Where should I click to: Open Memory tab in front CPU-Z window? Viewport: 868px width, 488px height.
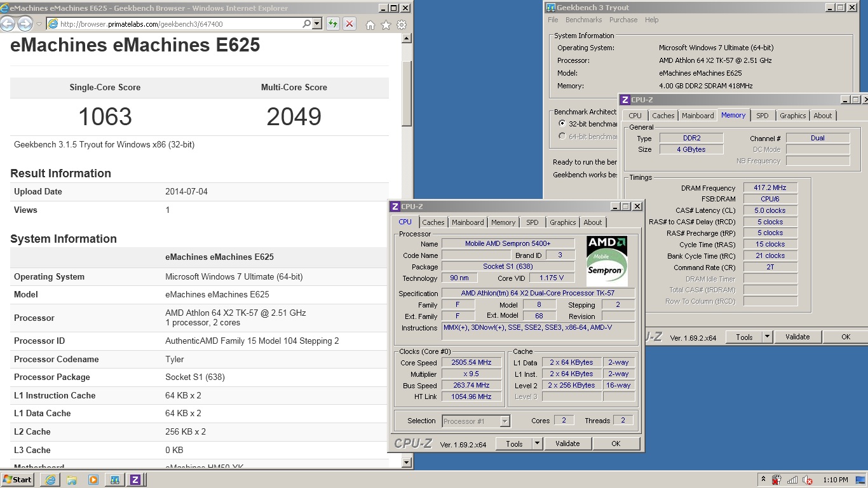pyautogui.click(x=503, y=222)
